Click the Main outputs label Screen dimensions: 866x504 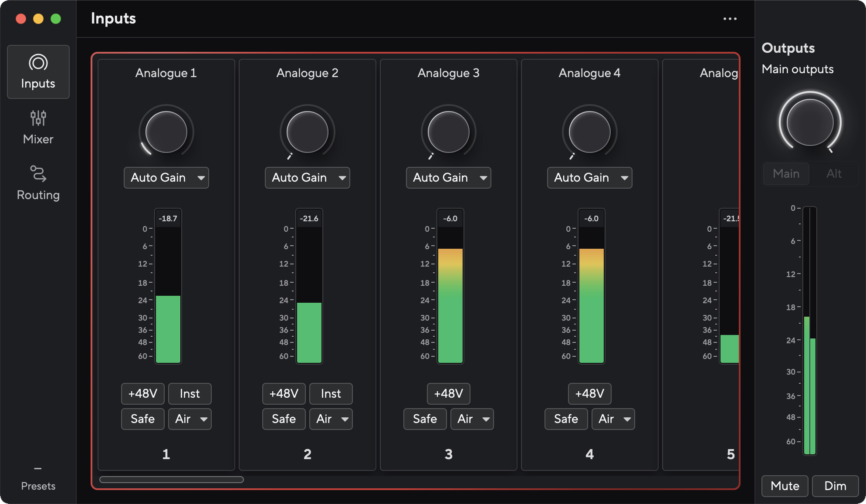point(798,69)
